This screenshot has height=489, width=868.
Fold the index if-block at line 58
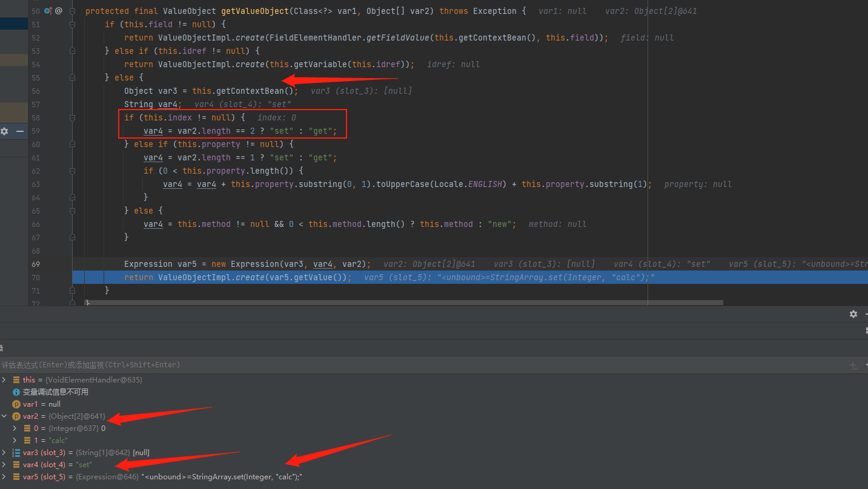[x=72, y=117]
